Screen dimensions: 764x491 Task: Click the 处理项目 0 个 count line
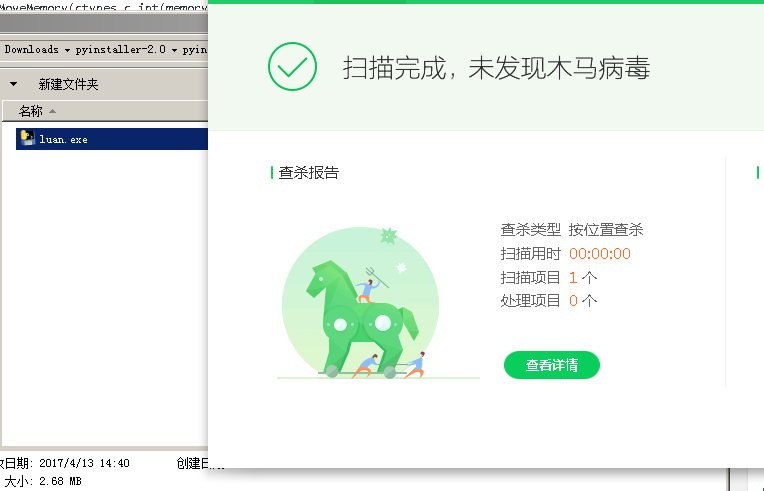tap(548, 300)
